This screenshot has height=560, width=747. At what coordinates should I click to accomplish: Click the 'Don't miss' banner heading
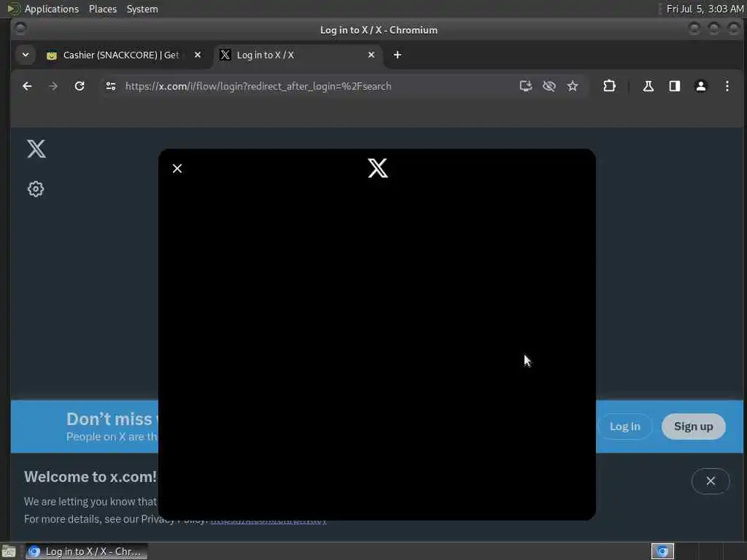click(112, 419)
